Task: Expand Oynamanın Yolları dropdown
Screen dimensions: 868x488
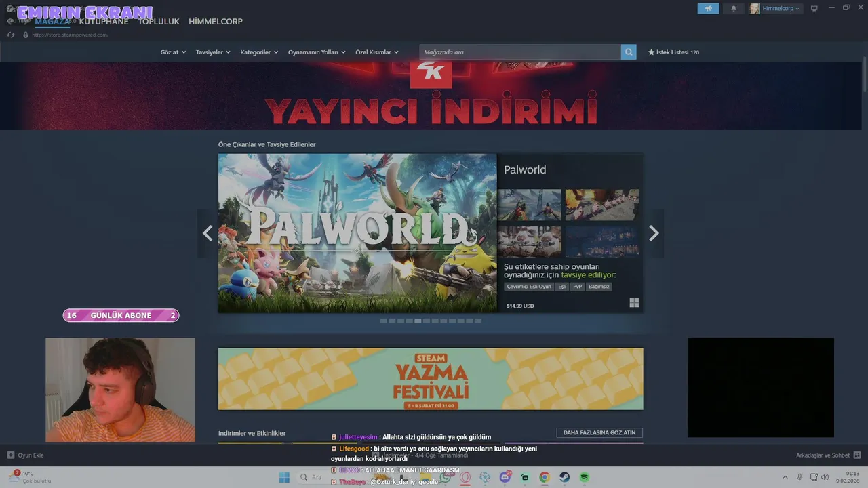Action: coord(317,52)
